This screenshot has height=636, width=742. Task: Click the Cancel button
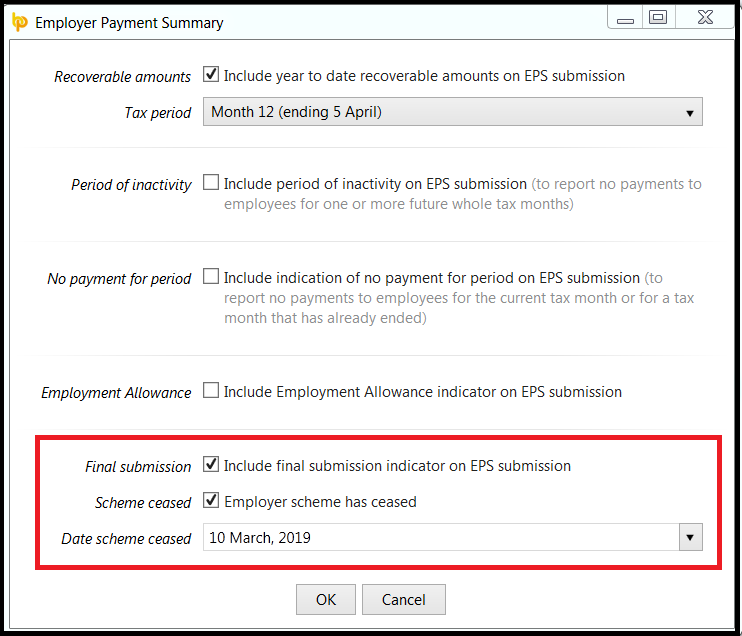[x=404, y=600]
